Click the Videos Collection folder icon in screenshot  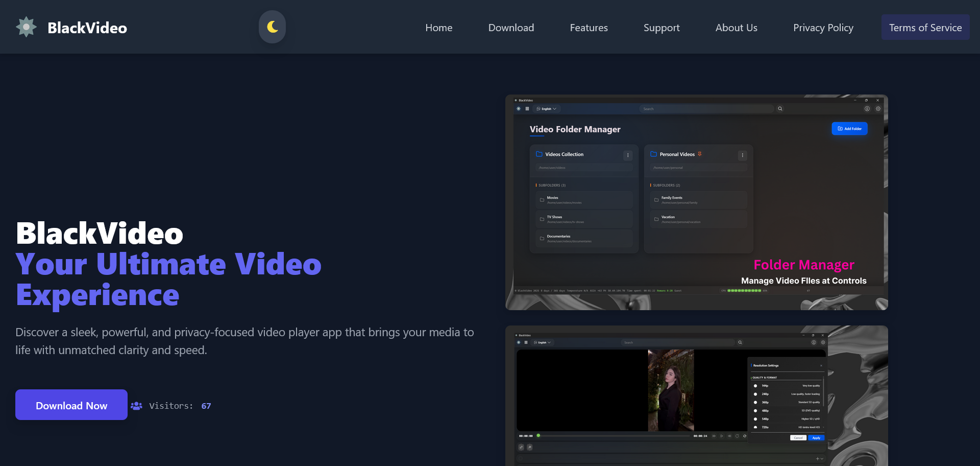coord(539,154)
